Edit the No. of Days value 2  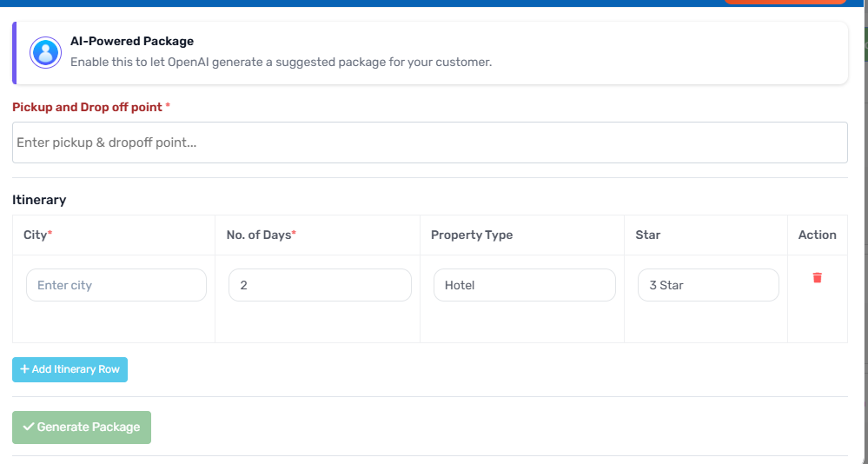pos(320,285)
